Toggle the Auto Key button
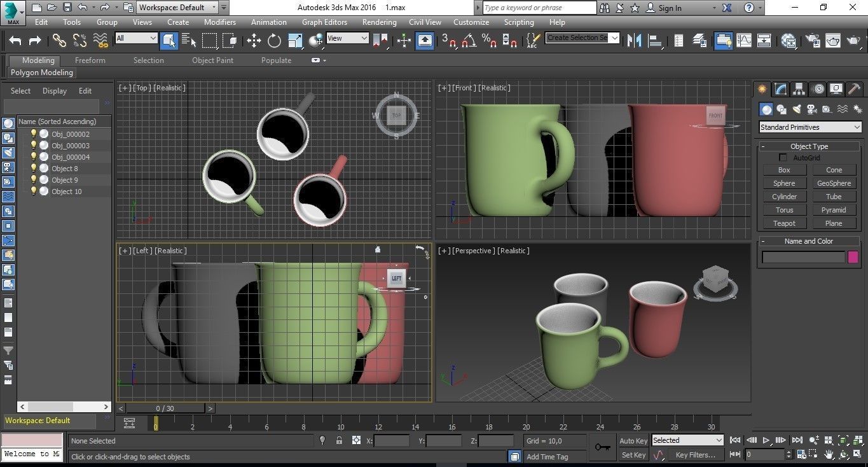The width and height of the screenshot is (868, 467). point(633,440)
